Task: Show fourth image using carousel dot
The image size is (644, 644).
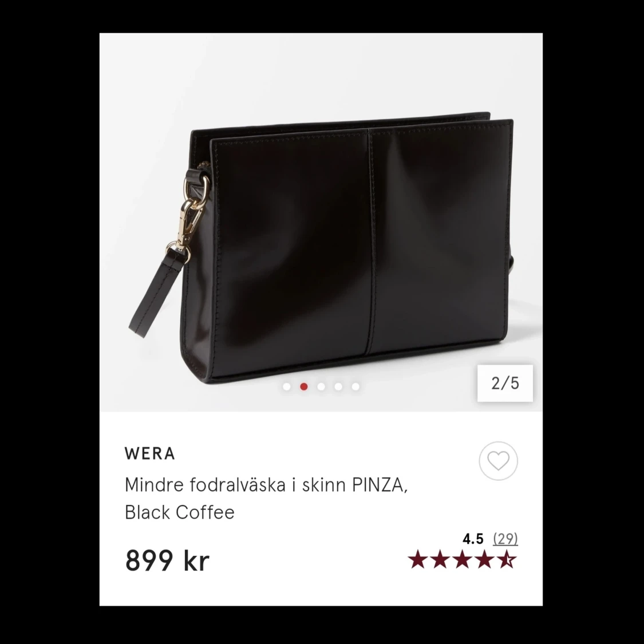Action: pyautogui.click(x=338, y=386)
